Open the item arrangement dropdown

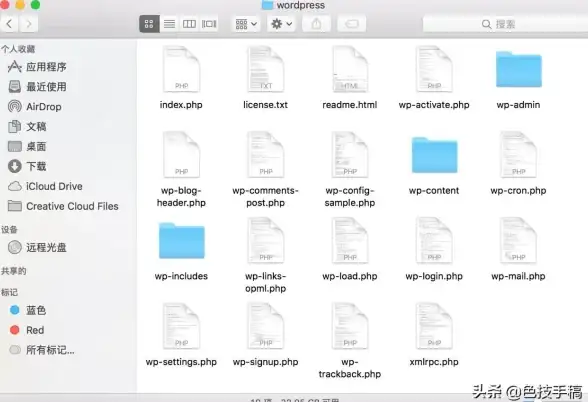click(x=246, y=24)
